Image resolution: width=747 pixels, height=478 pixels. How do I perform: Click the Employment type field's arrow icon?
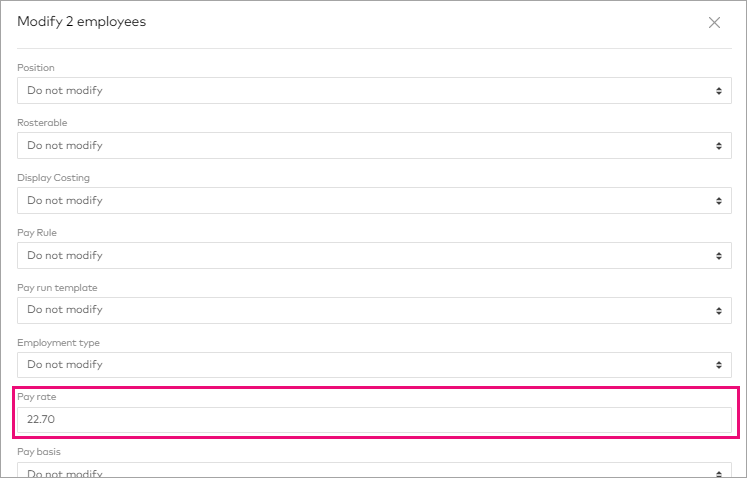point(718,365)
